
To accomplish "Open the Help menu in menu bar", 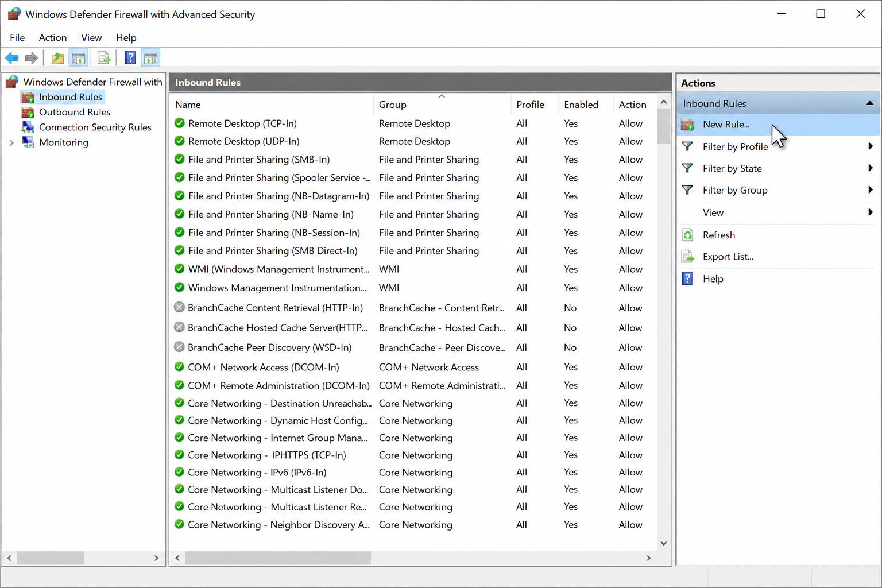I will (x=126, y=37).
